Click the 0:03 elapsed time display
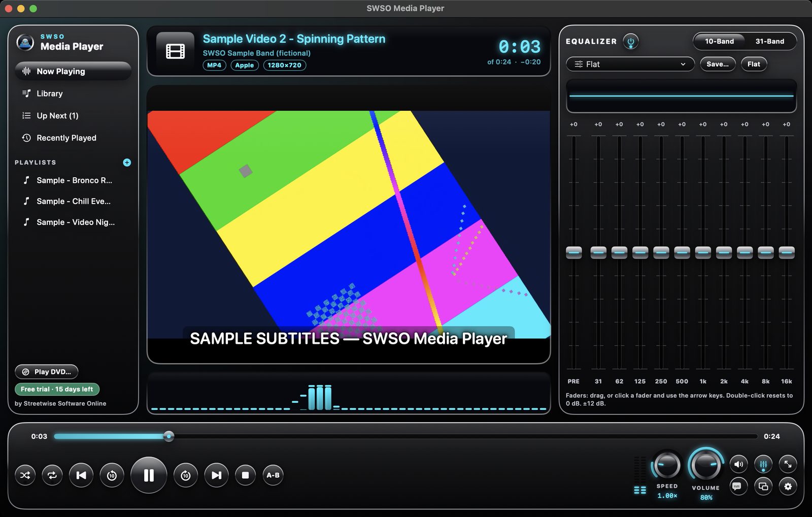 click(x=520, y=47)
